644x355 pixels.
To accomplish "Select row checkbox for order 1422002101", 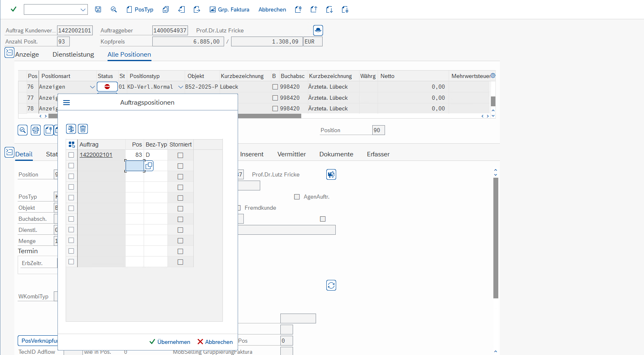I will [x=71, y=155].
